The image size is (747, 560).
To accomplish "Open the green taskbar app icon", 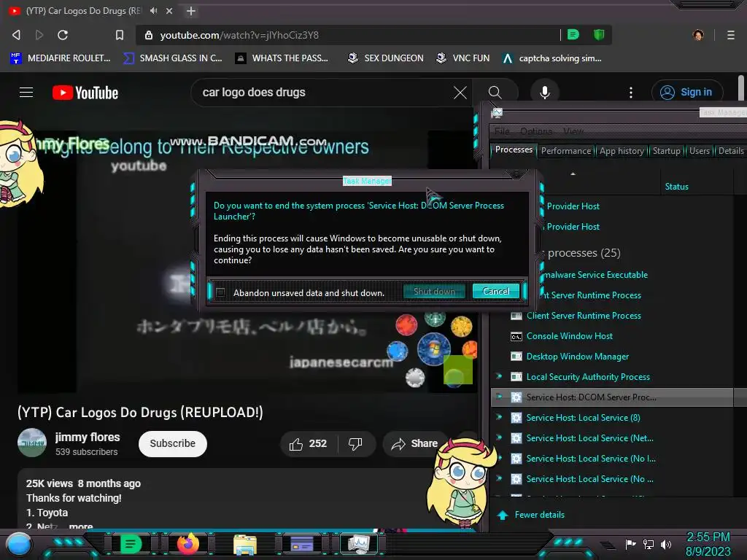I will point(131,544).
